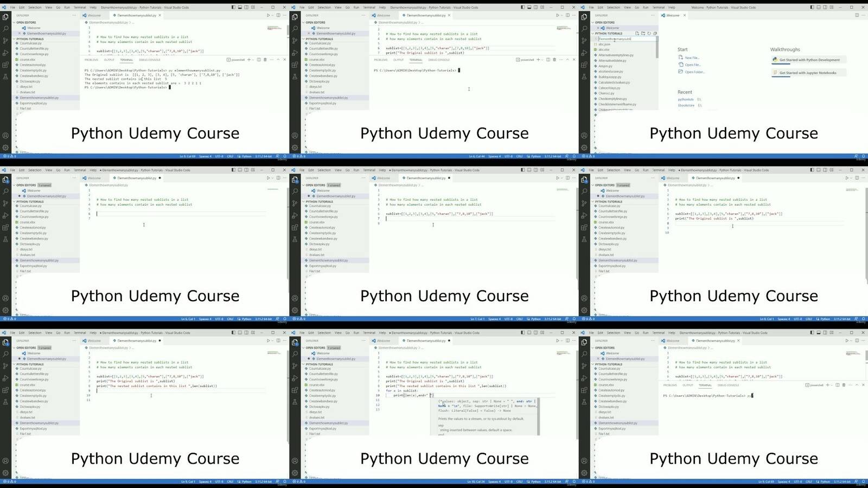Screen dimensions: 868x488
Task: Click 'Get Started with Python Development' walkthrough
Action: click(809, 60)
